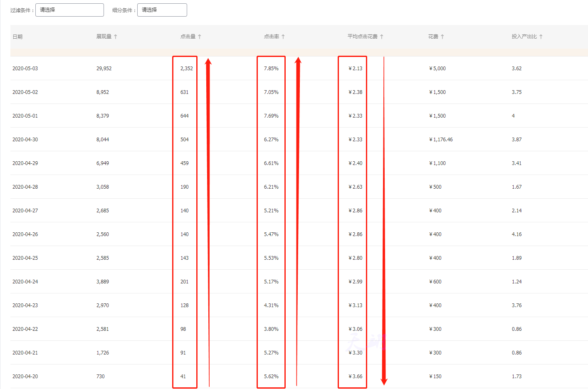Click the 631 clicks value
Image resolution: width=588 pixels, height=389 pixels.
tap(185, 92)
